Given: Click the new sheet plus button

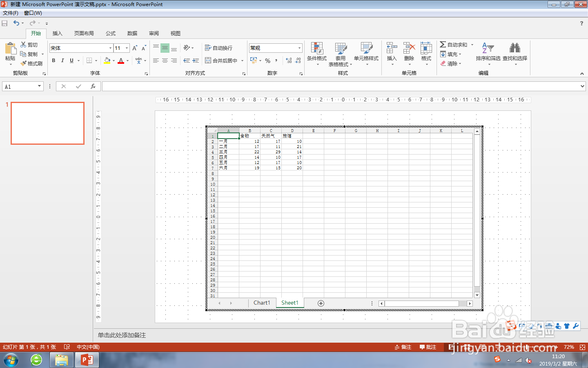Looking at the screenshot, I should click(x=321, y=303).
